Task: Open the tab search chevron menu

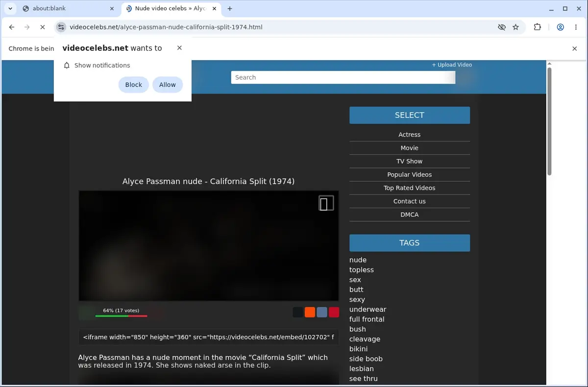Action: (x=10, y=8)
